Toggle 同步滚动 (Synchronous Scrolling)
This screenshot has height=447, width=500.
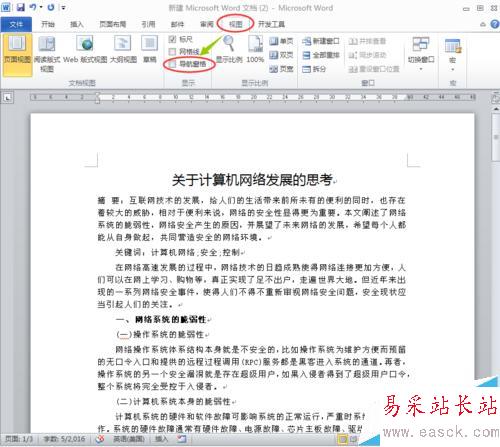tap(367, 55)
